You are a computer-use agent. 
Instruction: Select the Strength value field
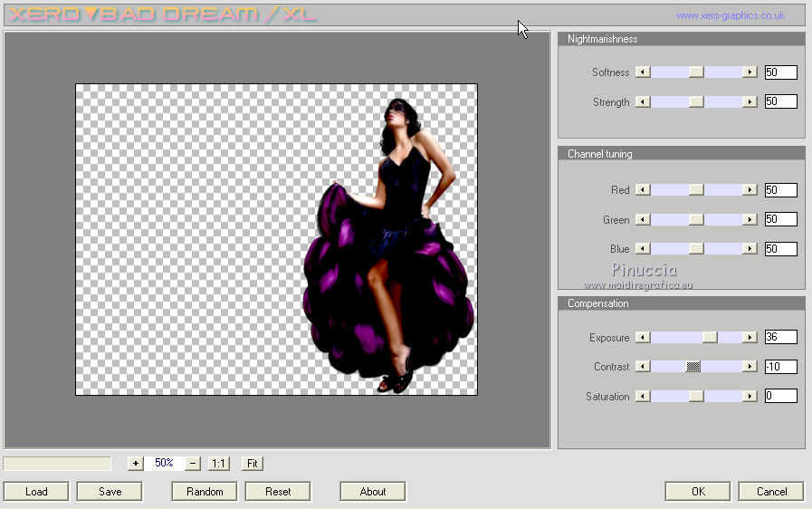tap(781, 101)
